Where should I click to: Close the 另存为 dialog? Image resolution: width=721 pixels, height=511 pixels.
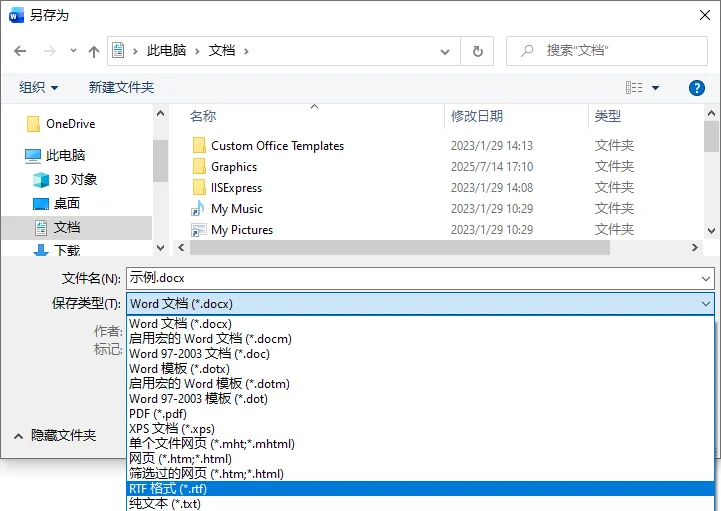704,15
